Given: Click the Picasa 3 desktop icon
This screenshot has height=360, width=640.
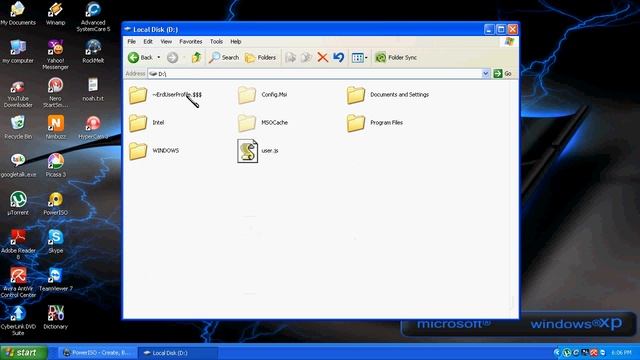Looking at the screenshot, I should [x=56, y=165].
